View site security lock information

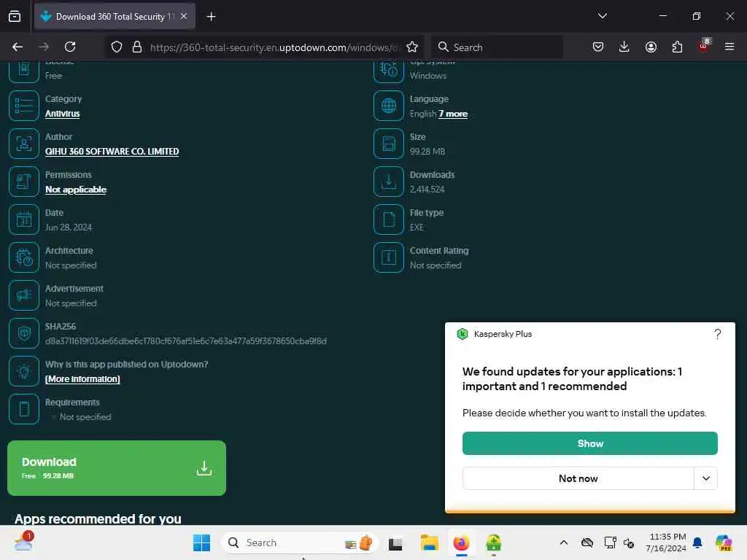[x=137, y=47]
